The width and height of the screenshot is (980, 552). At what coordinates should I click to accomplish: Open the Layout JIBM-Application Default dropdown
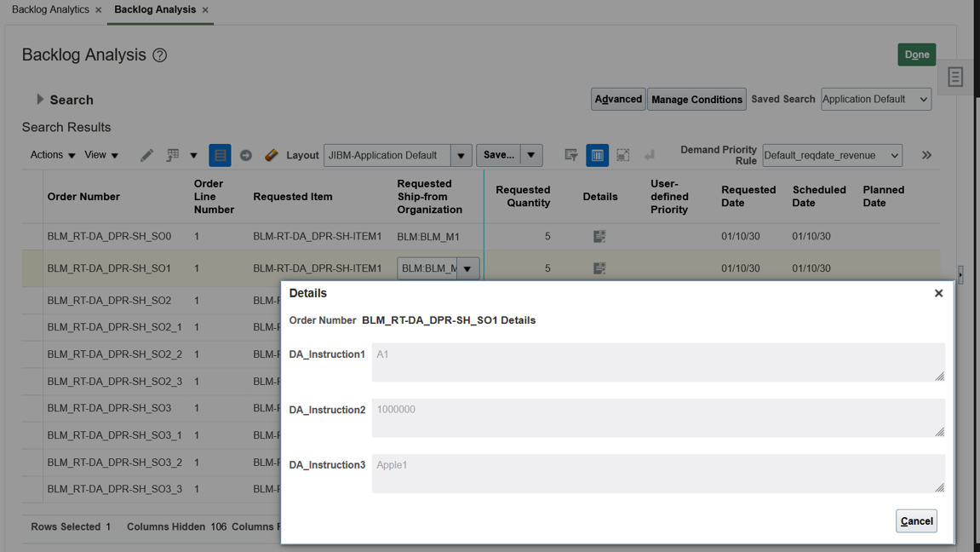[x=461, y=155]
